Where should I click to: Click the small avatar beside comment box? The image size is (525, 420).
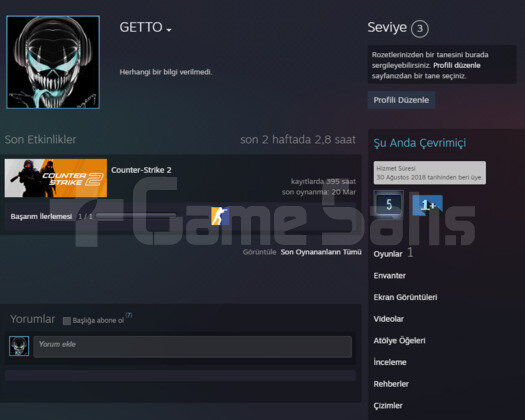(19, 346)
